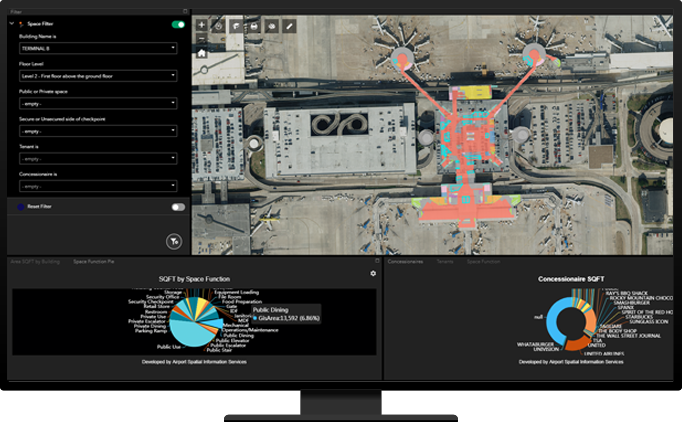Click the compass tool in map toolbar
682x422 pixels.
[219, 25]
